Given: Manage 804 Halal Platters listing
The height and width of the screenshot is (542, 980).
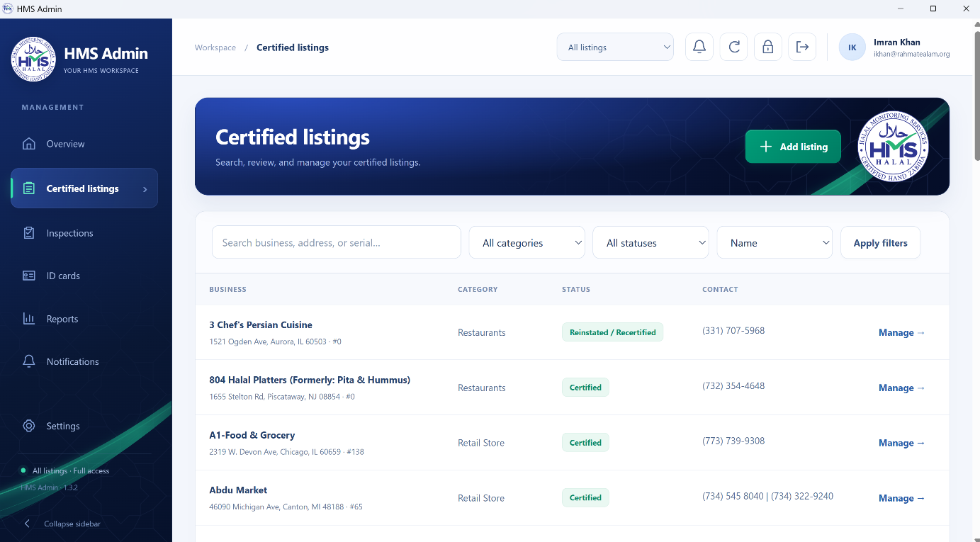Looking at the screenshot, I should point(901,388).
